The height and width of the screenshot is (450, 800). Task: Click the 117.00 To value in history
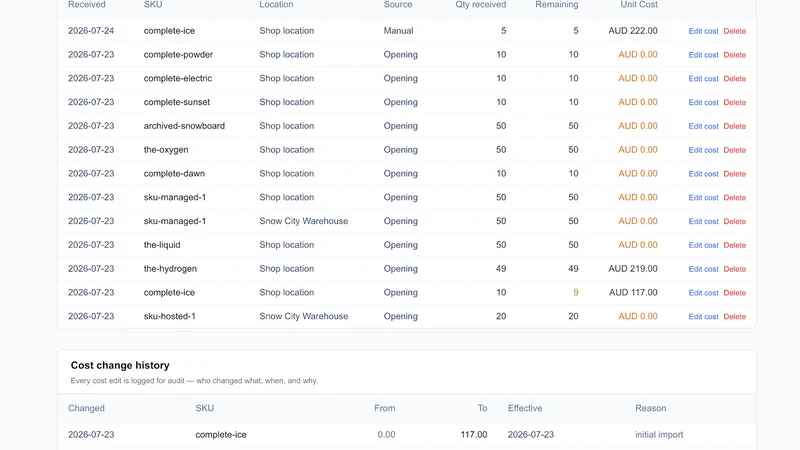tap(474, 435)
